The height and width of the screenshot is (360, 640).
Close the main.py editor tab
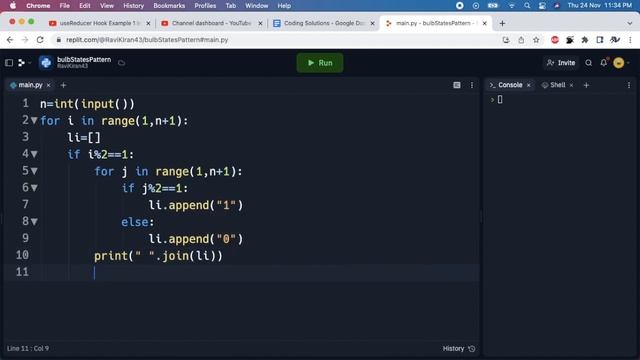[49, 85]
